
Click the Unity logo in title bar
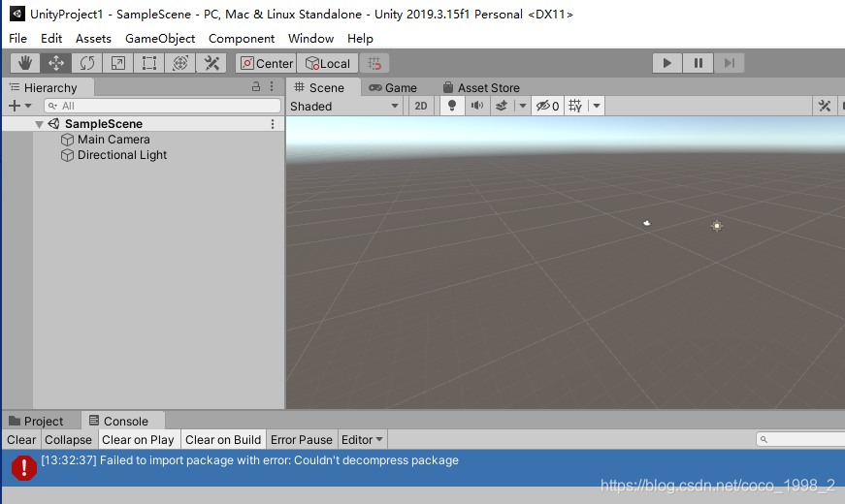17,14
